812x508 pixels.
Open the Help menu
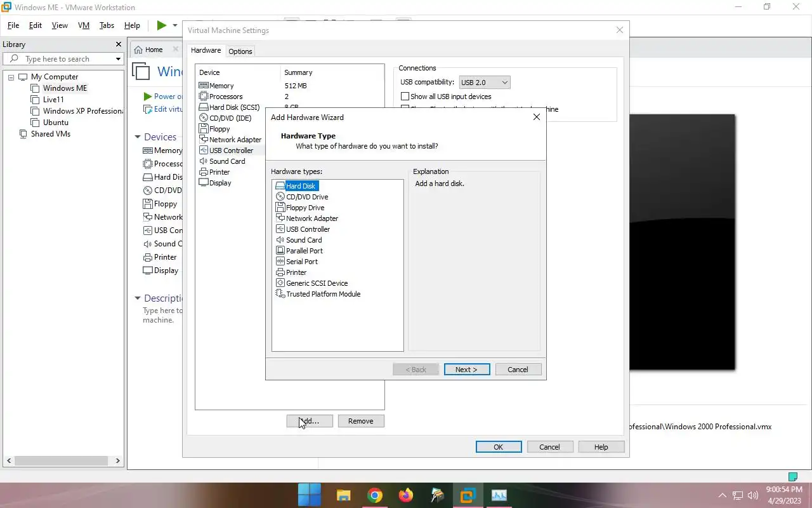[x=132, y=25]
